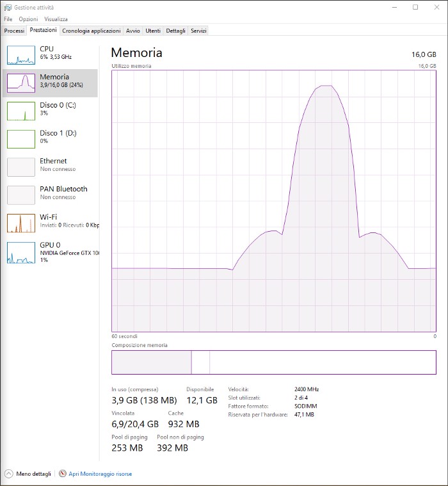Image resolution: width=448 pixels, height=486 pixels.
Task: Click the 60 secondi axis label
Action: (x=124, y=336)
